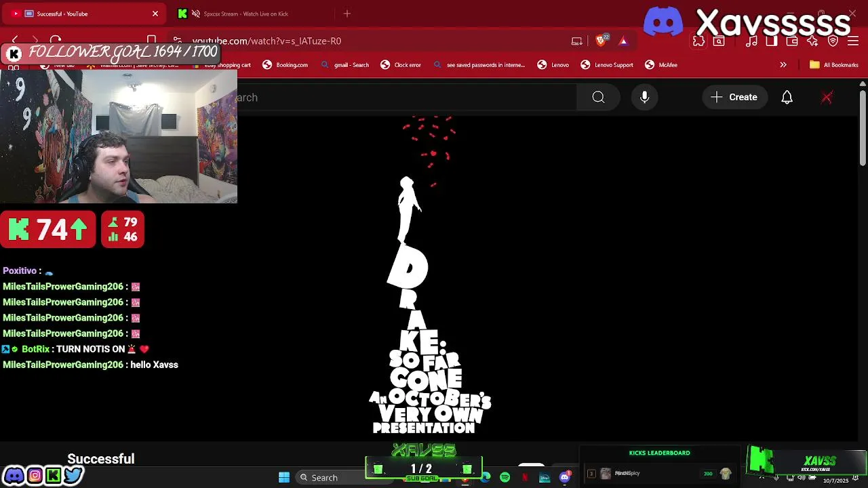868x488 pixels.
Task: Open the see saved passwords bookmark
Action: tap(479, 65)
